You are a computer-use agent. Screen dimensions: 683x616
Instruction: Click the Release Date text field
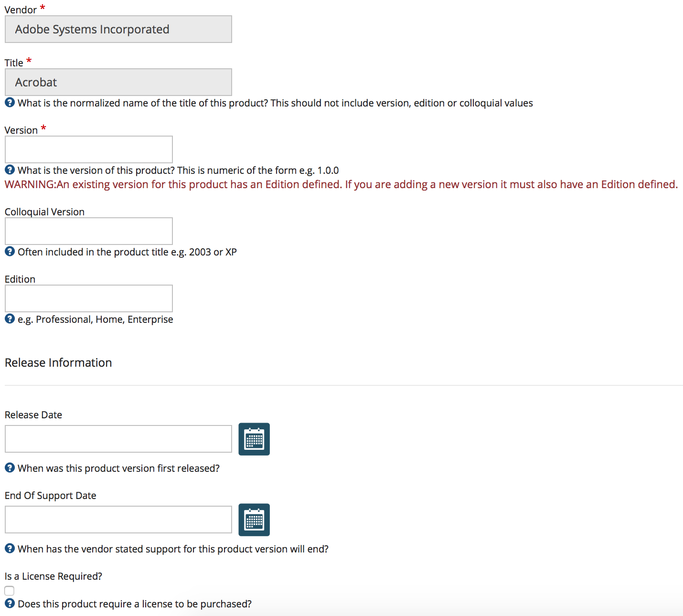[x=118, y=438]
